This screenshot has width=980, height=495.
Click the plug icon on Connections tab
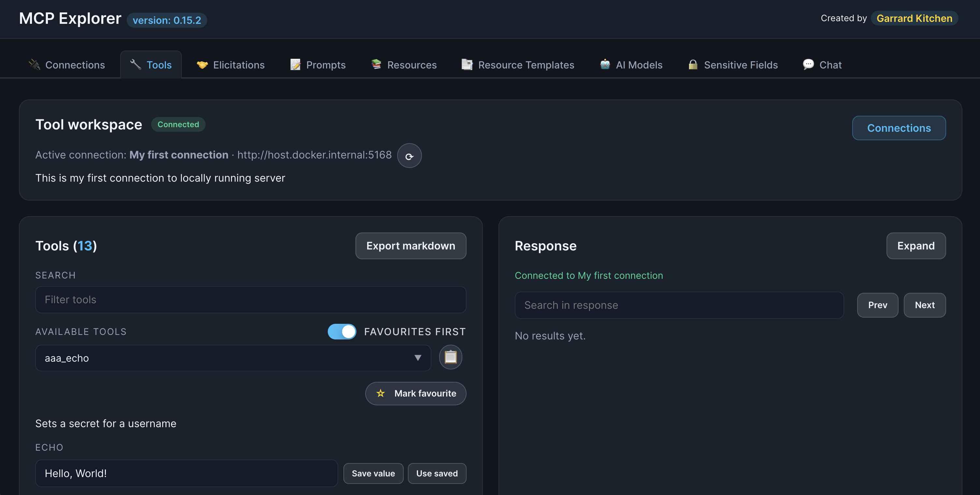pos(34,65)
